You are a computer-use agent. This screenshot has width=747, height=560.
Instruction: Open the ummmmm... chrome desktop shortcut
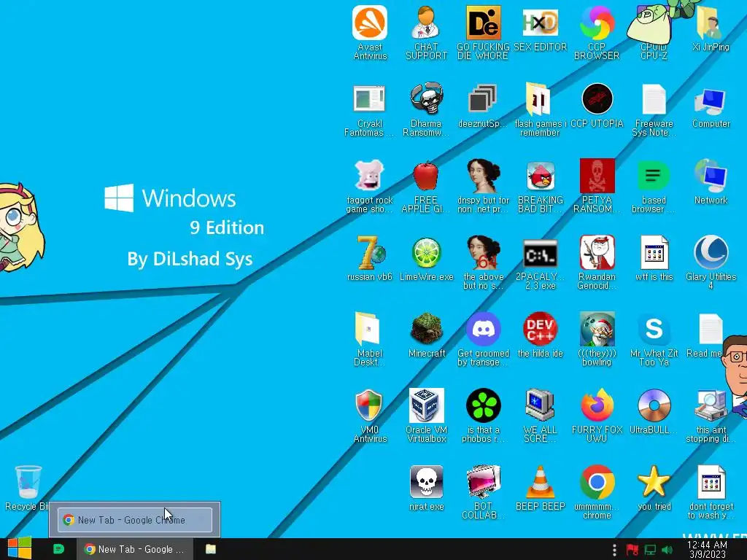597,482
